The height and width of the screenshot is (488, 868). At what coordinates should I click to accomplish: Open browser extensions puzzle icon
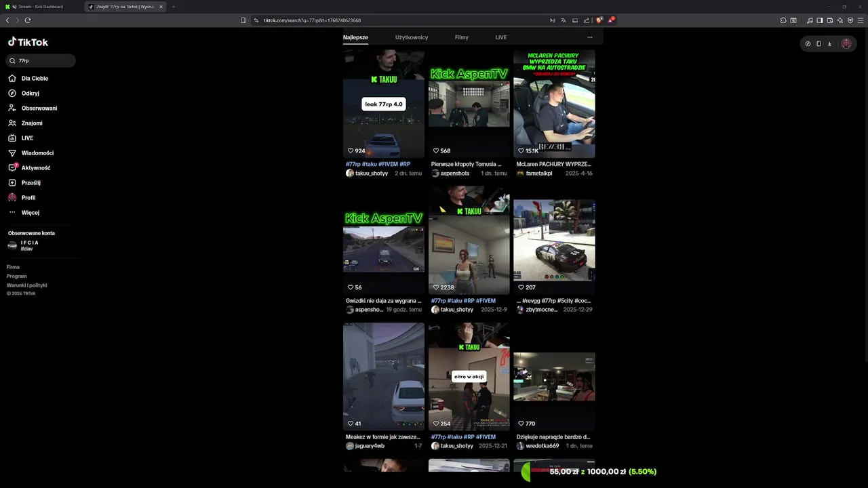click(783, 20)
